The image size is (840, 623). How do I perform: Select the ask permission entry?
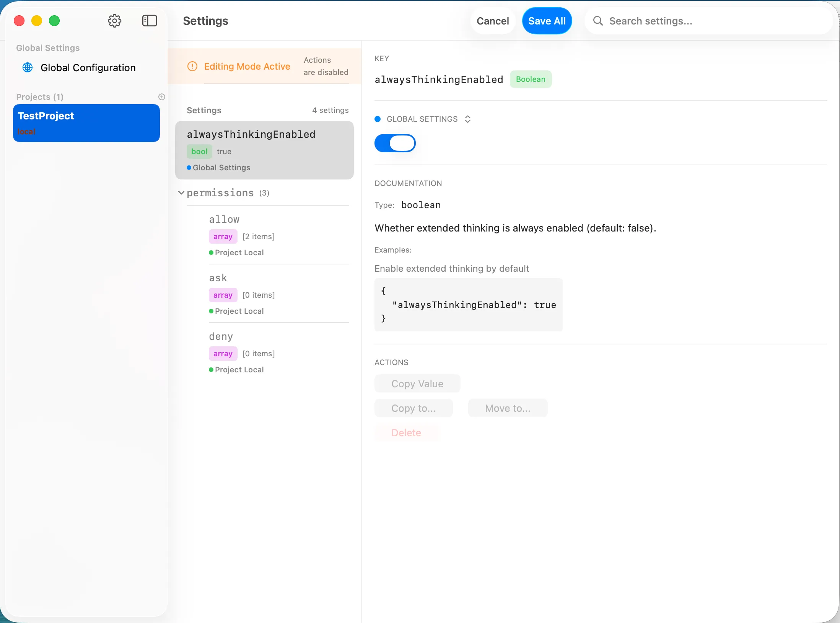(218, 278)
